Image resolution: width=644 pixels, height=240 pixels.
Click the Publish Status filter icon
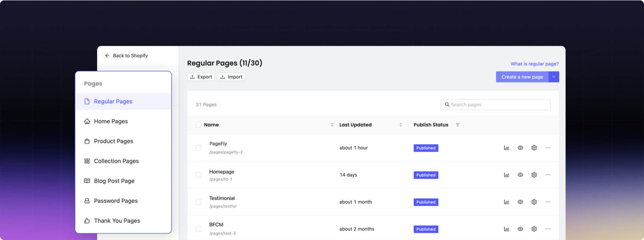(457, 125)
